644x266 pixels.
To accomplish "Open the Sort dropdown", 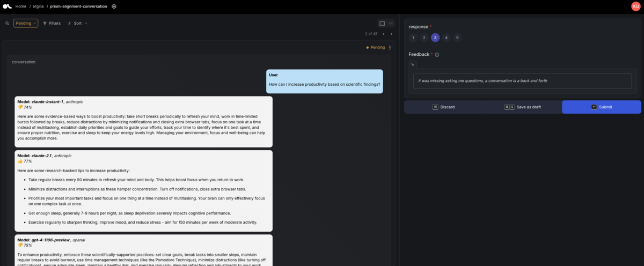I will 77,23.
